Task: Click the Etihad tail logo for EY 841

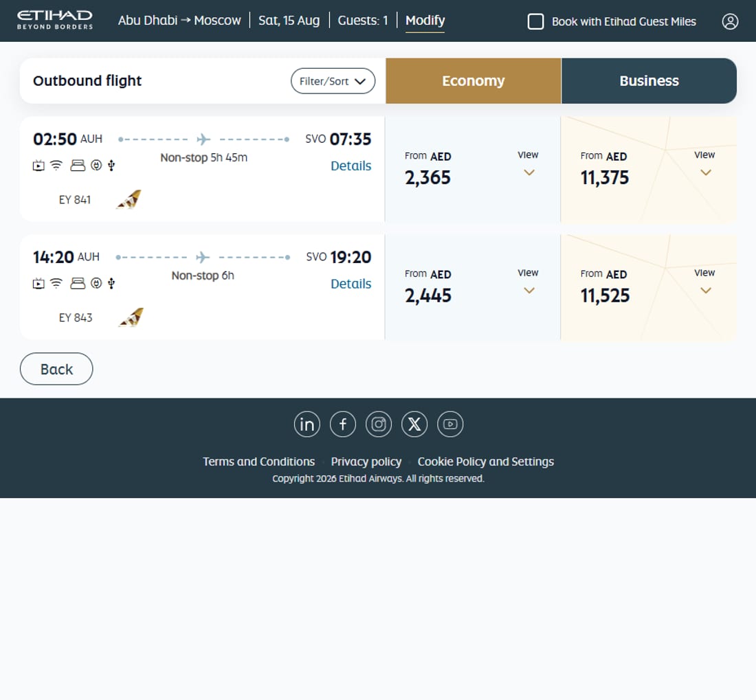Action: tap(129, 199)
